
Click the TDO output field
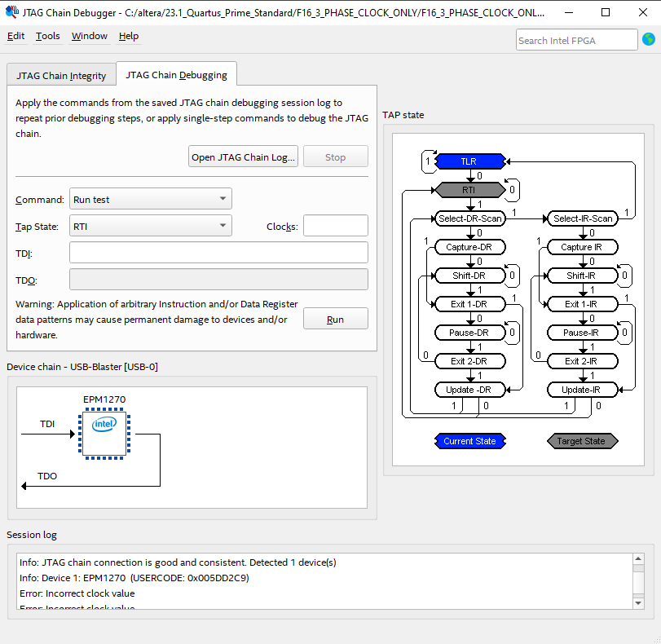pos(218,280)
